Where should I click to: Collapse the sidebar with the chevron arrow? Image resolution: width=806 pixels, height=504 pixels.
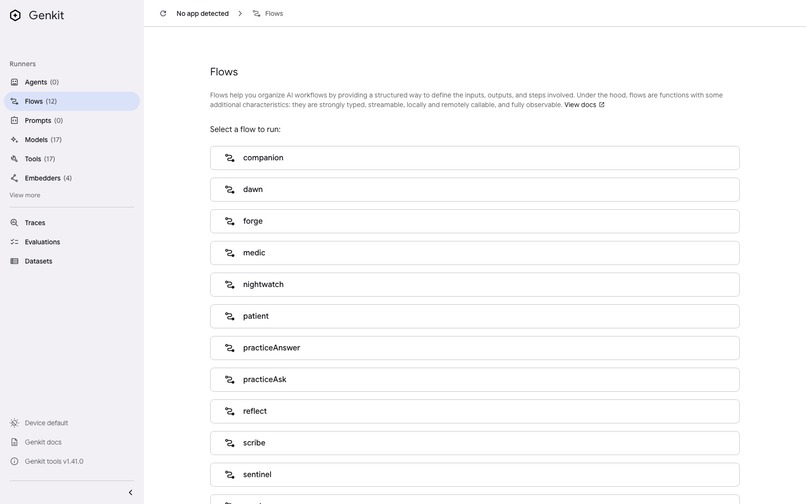(130, 493)
